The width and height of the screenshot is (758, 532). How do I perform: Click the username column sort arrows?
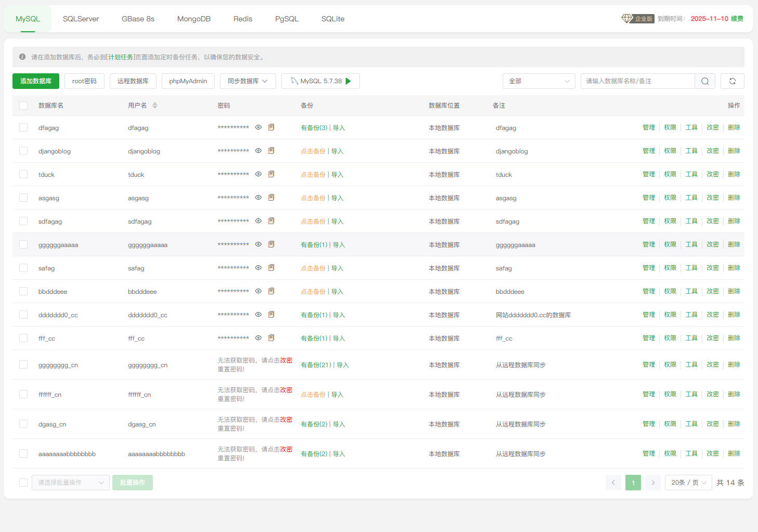[155, 106]
